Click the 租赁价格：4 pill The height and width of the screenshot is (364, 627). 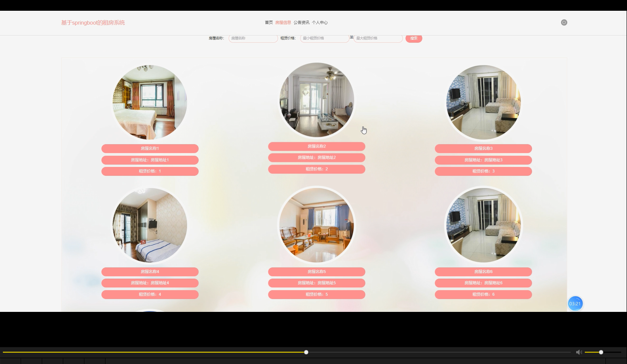click(150, 295)
